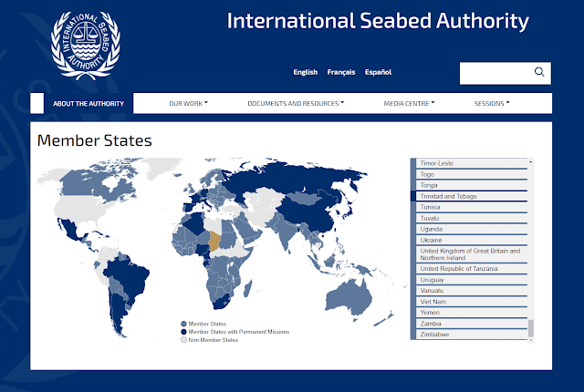Image resolution: width=584 pixels, height=392 pixels.
Task: Click Brazil on the world map
Action: coord(129,275)
